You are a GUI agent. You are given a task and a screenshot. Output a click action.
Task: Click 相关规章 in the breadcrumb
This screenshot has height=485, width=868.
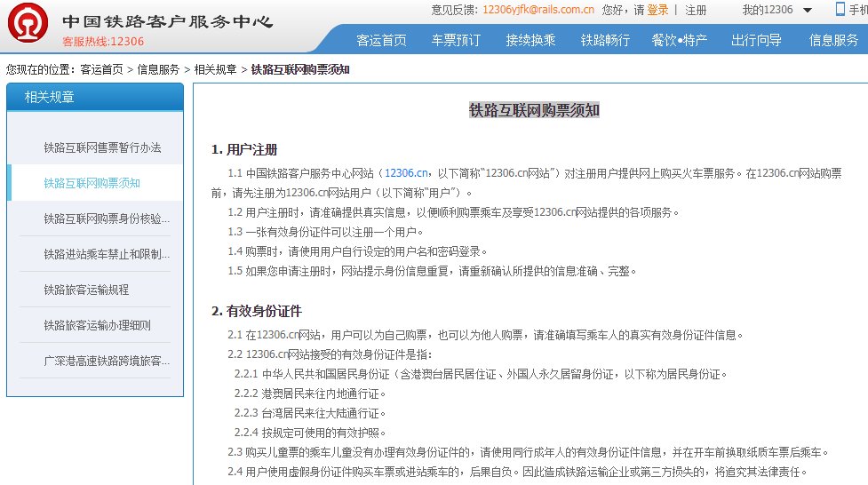215,69
